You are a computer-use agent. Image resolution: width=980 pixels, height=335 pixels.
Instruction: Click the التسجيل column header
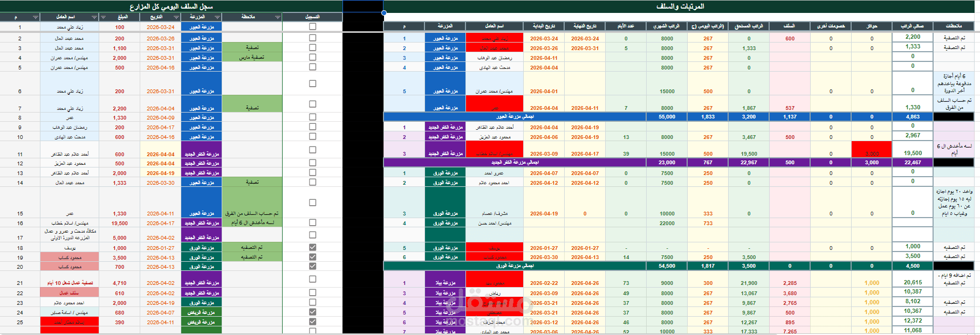pos(312,17)
